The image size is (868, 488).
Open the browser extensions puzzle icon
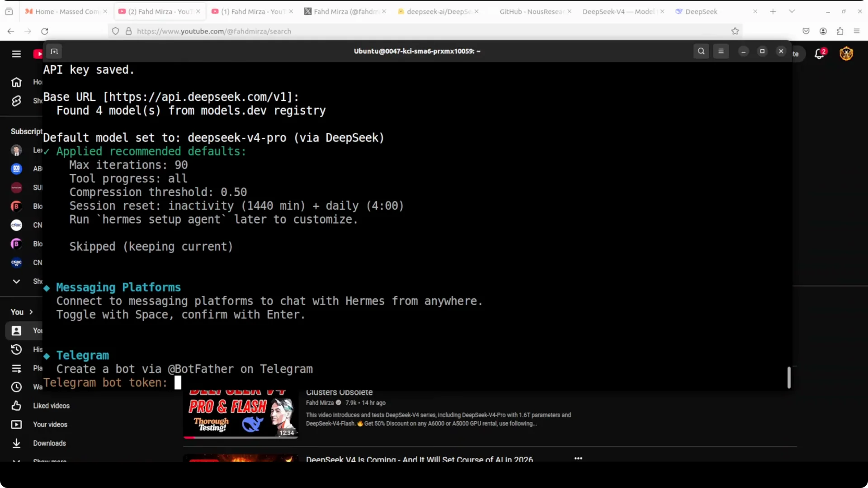(x=840, y=31)
